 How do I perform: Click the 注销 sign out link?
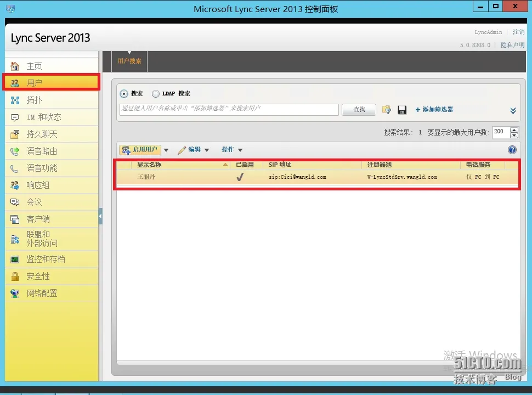(x=518, y=32)
